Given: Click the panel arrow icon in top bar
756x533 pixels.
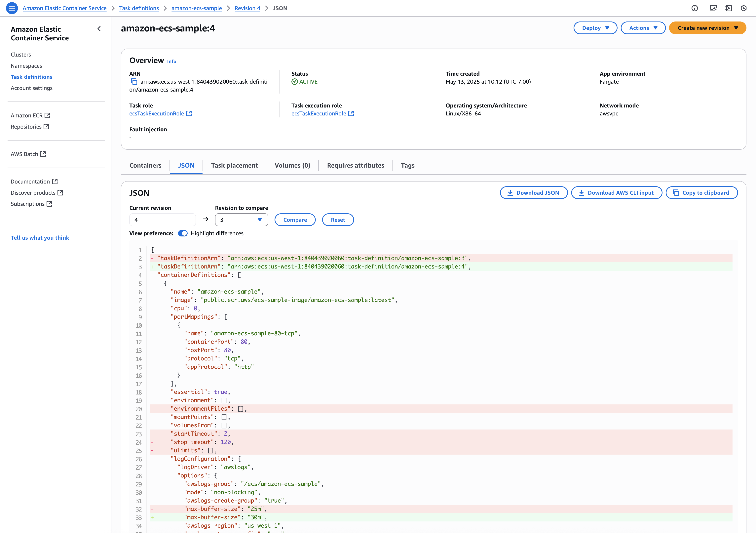Looking at the screenshot, I should [729, 8].
